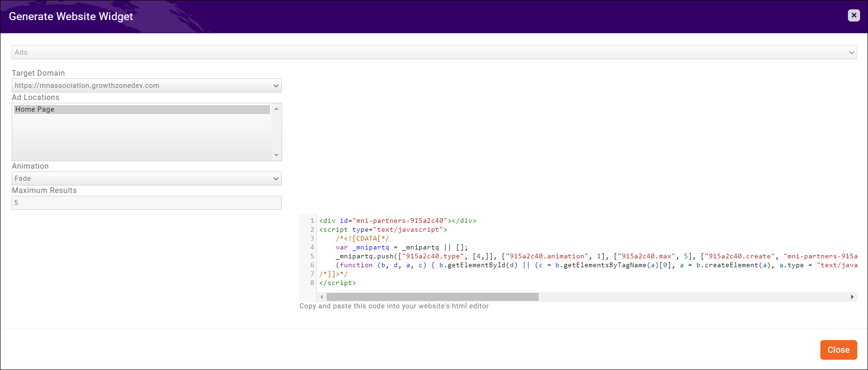The image size is (868, 370).
Task: Click the Animation label
Action: tap(30, 166)
